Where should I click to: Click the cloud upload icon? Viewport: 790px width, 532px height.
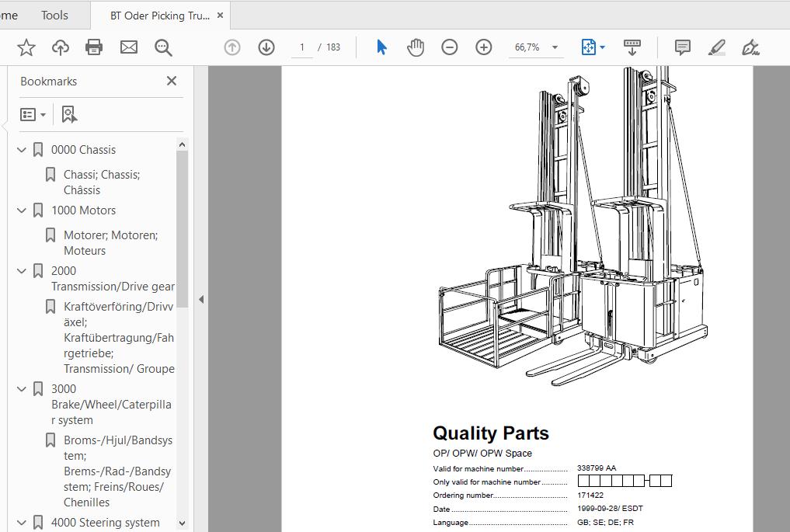[x=61, y=47]
